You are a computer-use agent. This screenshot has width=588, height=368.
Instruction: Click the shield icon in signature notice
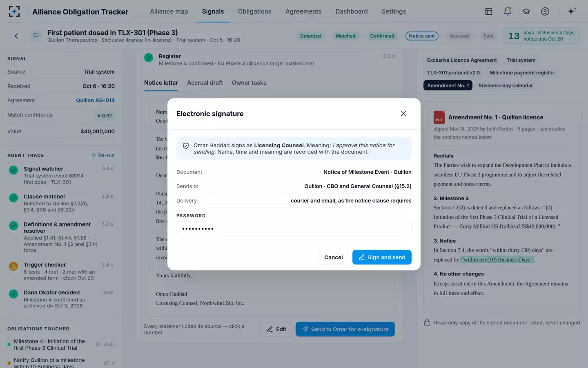click(x=186, y=146)
